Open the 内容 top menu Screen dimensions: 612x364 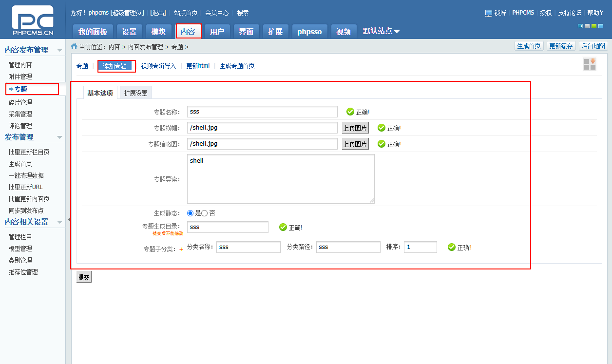pyautogui.click(x=188, y=32)
